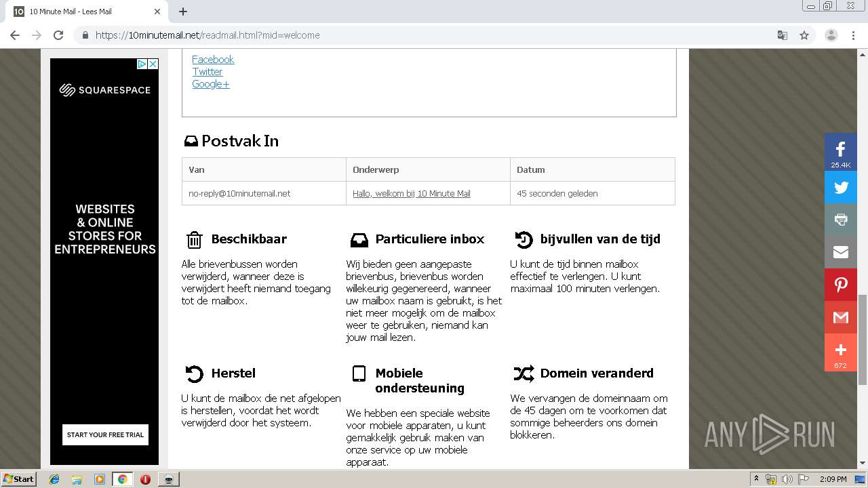
Task: Click the trash can Beschikbaar icon
Action: (195, 239)
